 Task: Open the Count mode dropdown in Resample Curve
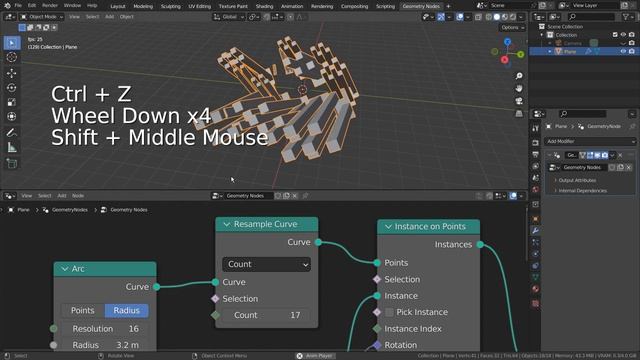(x=267, y=264)
